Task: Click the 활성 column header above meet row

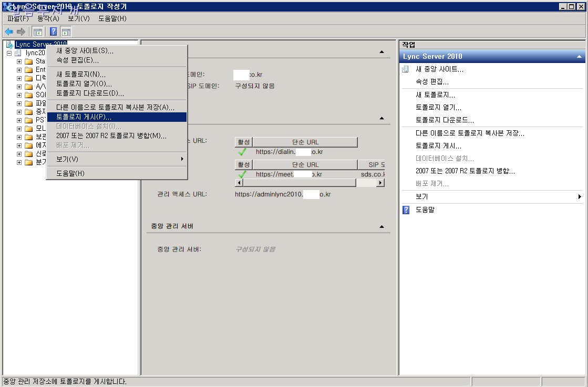Action: tap(244, 165)
